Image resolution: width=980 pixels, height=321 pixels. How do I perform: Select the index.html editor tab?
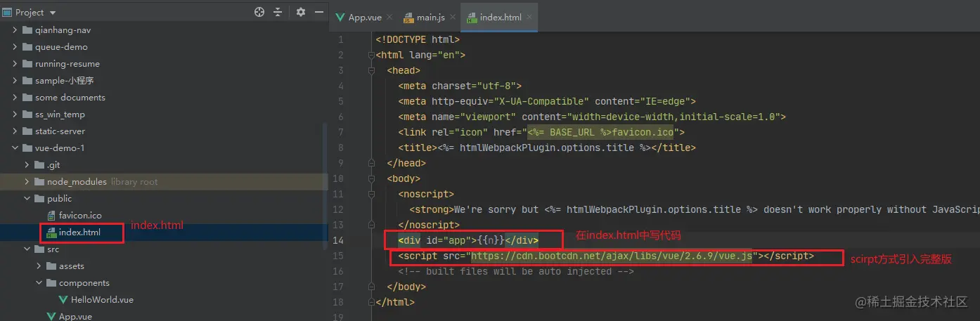[x=498, y=17]
